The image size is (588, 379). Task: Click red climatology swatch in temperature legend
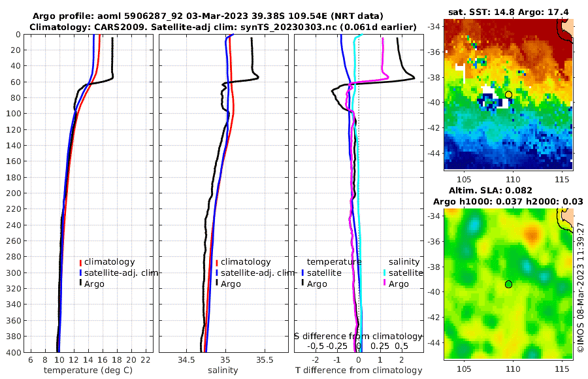coord(80,262)
